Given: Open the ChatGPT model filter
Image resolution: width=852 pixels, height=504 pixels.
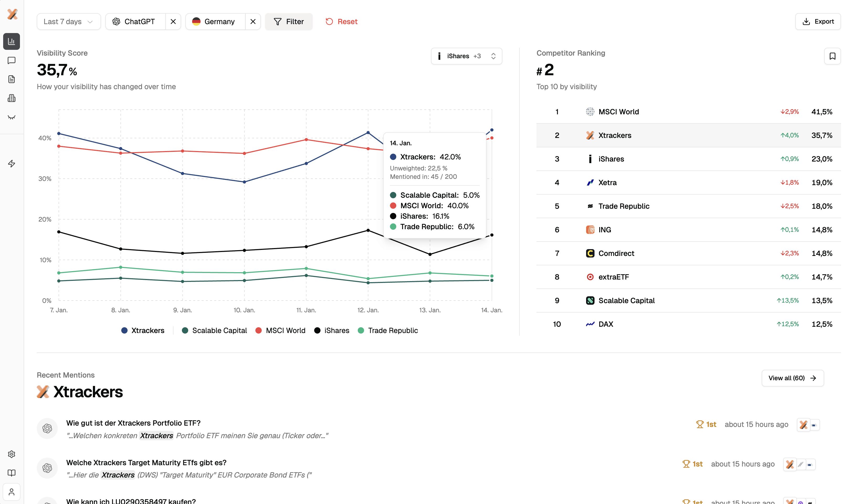Looking at the screenshot, I should point(136,22).
